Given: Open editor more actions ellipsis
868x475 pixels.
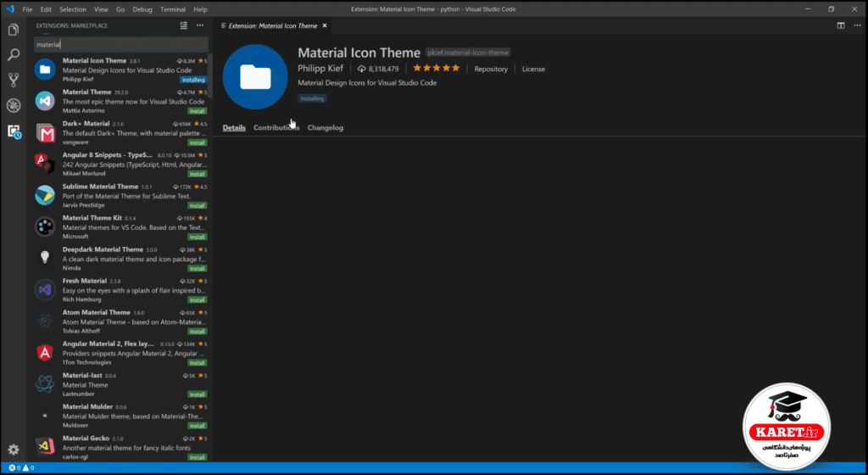Looking at the screenshot, I should coord(857,25).
